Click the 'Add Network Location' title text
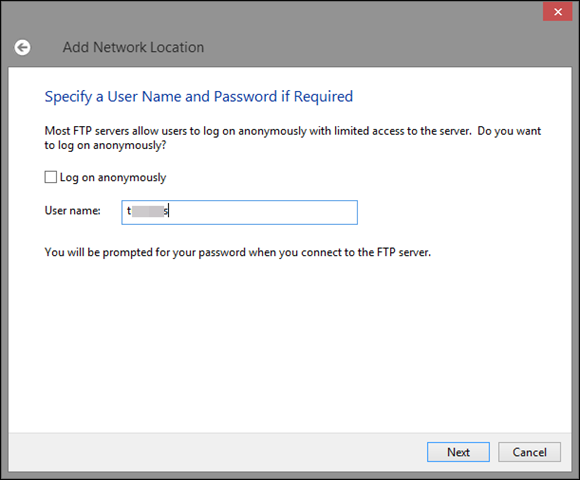Image resolution: width=580 pixels, height=480 pixels. pos(133,47)
